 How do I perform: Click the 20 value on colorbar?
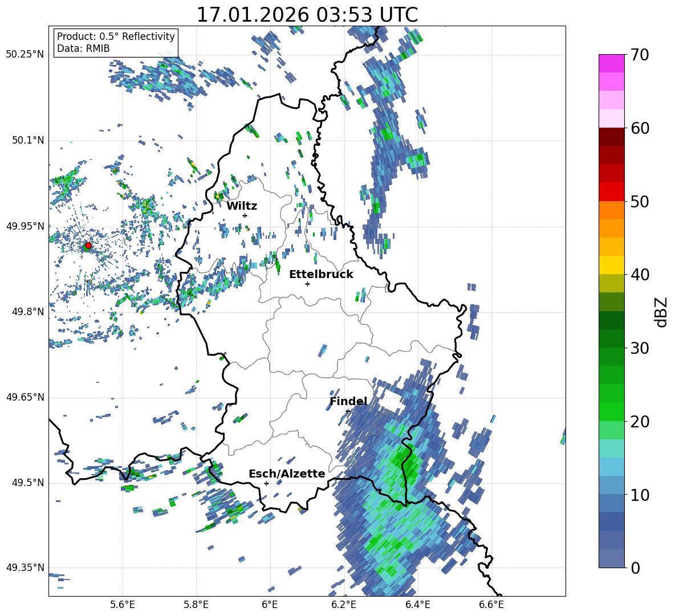(x=640, y=422)
